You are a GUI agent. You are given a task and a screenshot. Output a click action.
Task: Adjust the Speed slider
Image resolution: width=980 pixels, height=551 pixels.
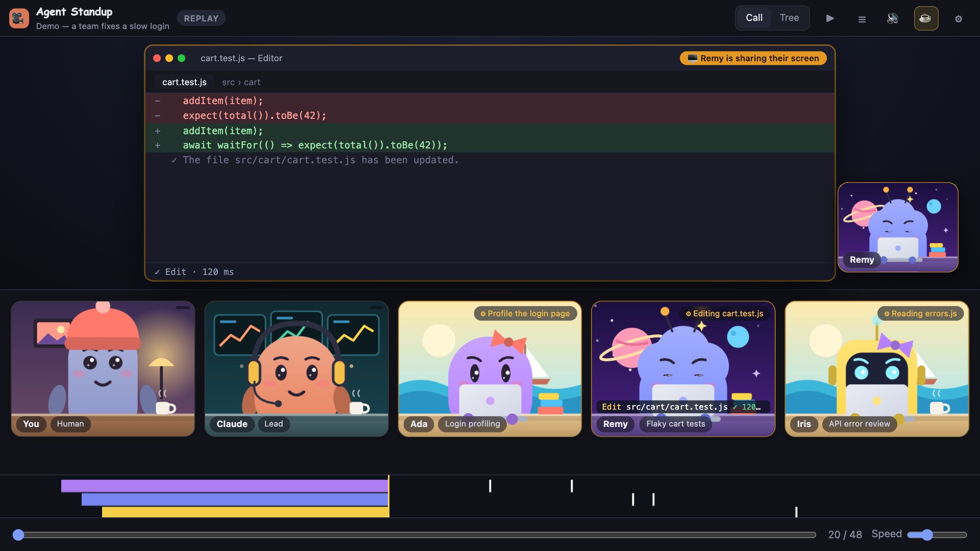point(937,535)
